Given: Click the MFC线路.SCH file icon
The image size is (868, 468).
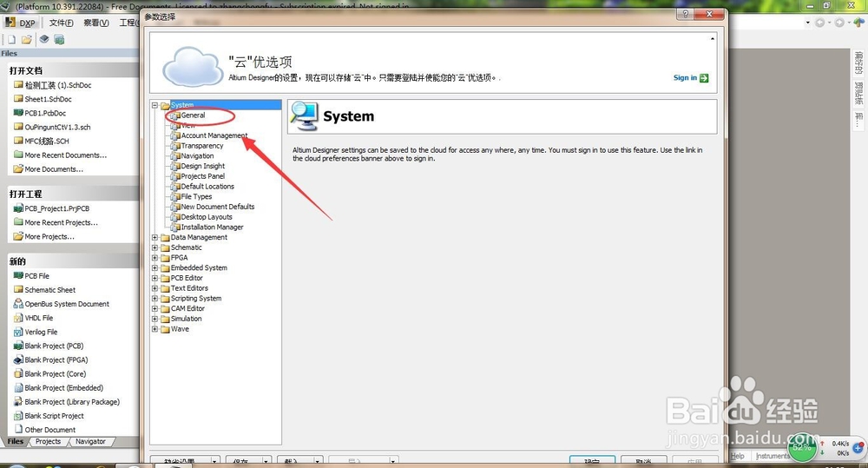Looking at the screenshot, I should pyautogui.click(x=18, y=141).
